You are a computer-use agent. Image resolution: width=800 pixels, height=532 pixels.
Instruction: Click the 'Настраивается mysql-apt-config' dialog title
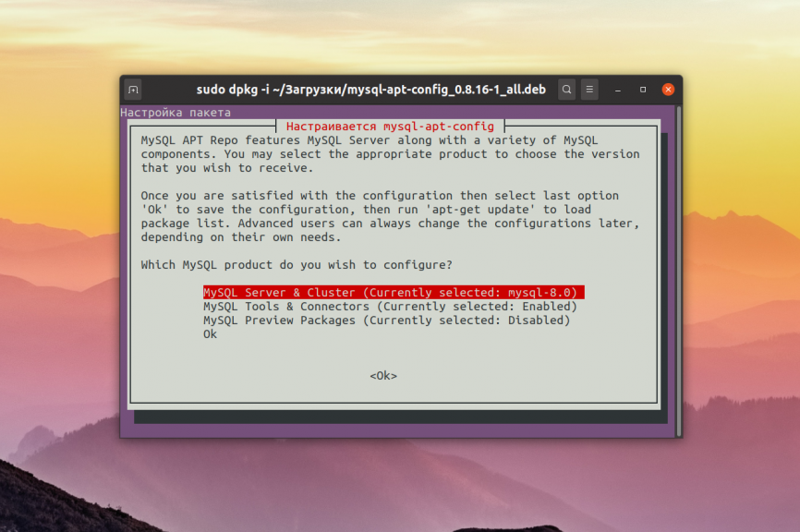click(390, 126)
